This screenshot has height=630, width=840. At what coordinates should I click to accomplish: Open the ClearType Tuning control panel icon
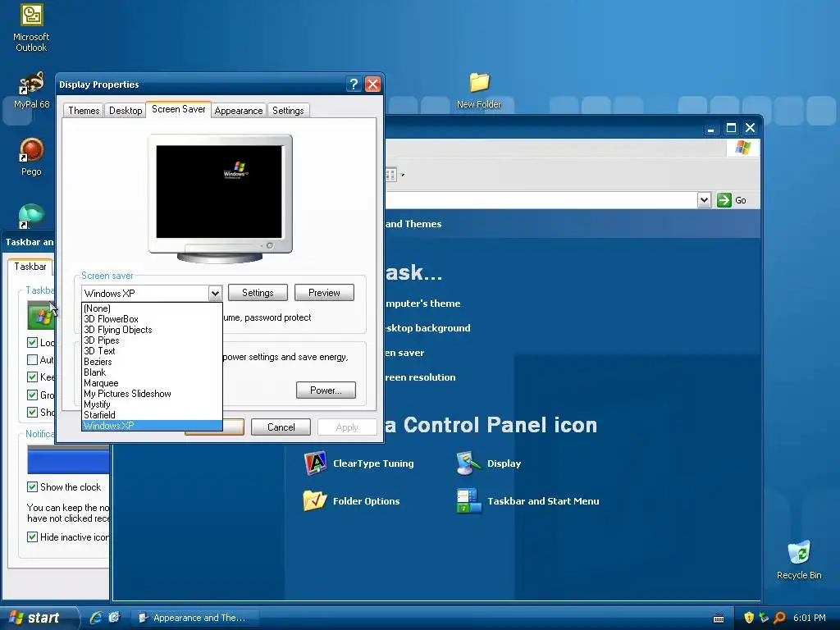click(x=359, y=463)
